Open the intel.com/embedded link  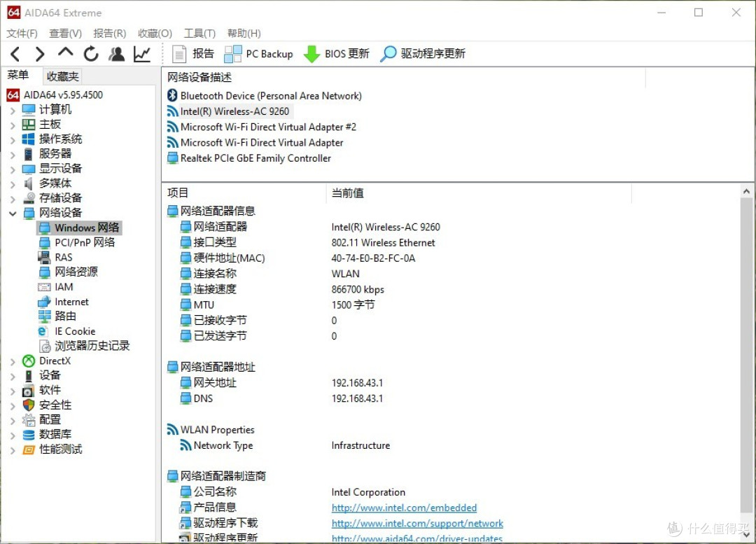click(404, 508)
